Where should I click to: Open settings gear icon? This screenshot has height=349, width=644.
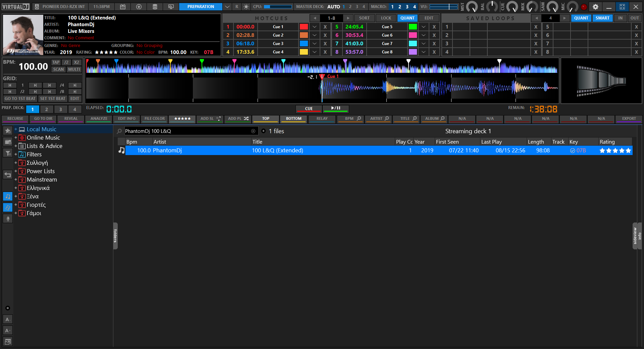pos(595,7)
